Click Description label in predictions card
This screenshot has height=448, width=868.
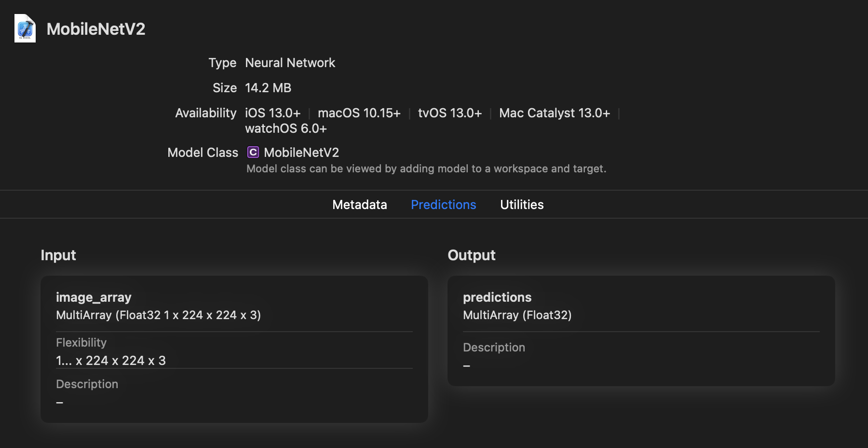[494, 348]
